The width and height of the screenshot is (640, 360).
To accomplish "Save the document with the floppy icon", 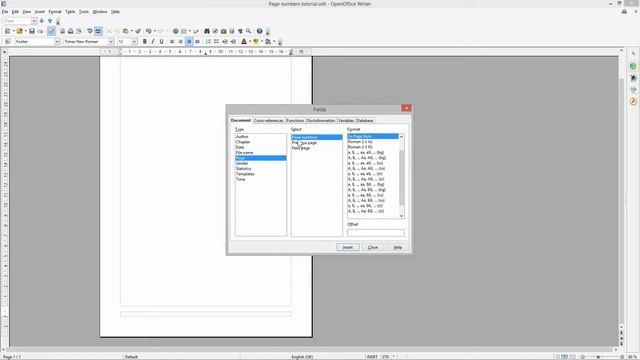I will point(32,31).
